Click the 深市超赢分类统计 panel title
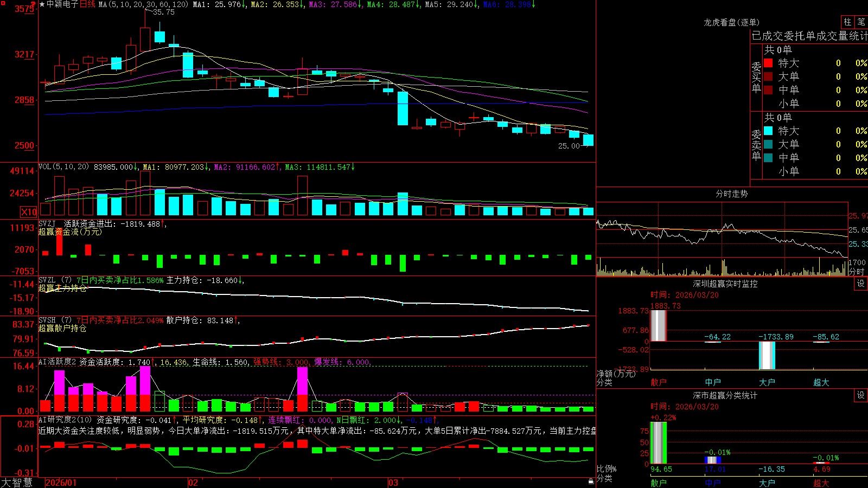Viewport: 868px width, 488px height. pos(725,395)
